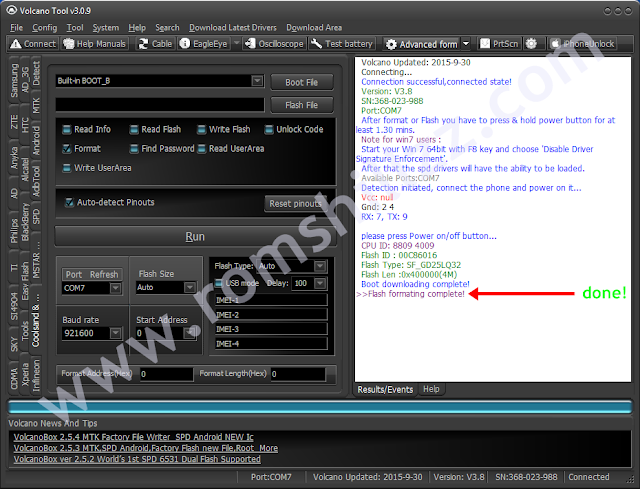Image resolution: width=640 pixels, height=489 pixels.
Task: Open the Oscilloscope tool
Action: [x=275, y=44]
